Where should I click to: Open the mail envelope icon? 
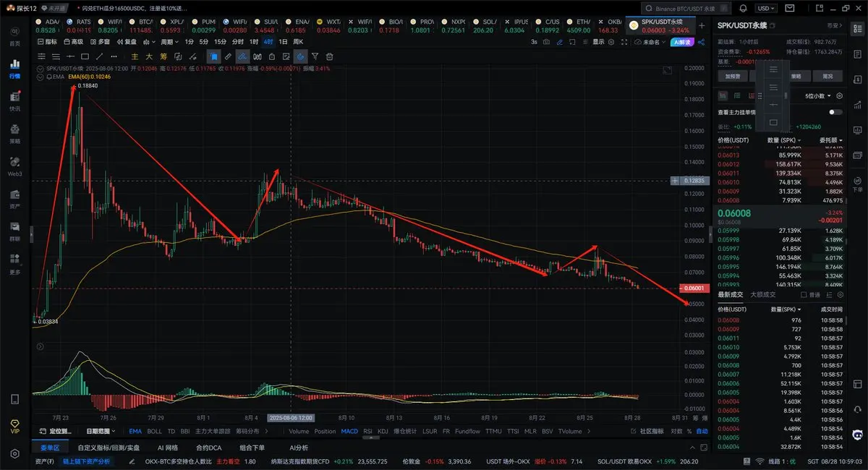(x=790, y=8)
